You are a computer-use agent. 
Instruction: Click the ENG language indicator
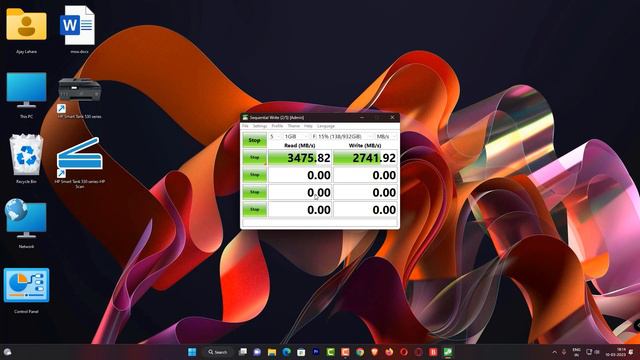(576, 352)
